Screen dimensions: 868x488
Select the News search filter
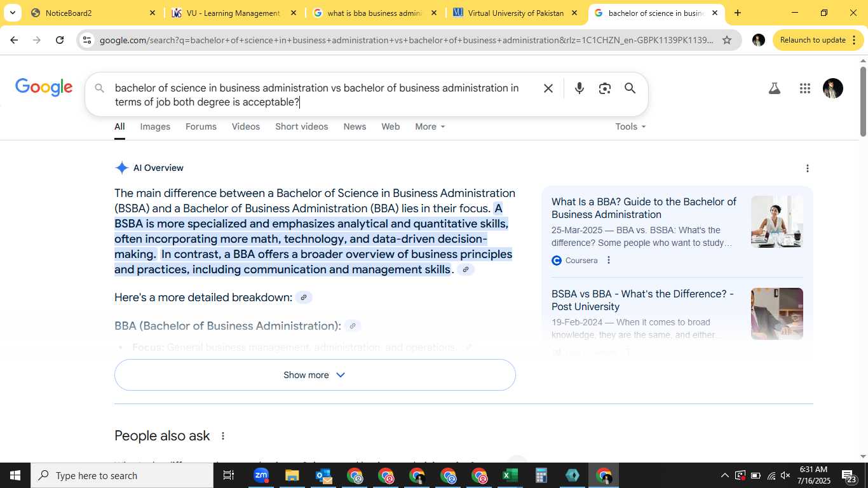(x=355, y=126)
